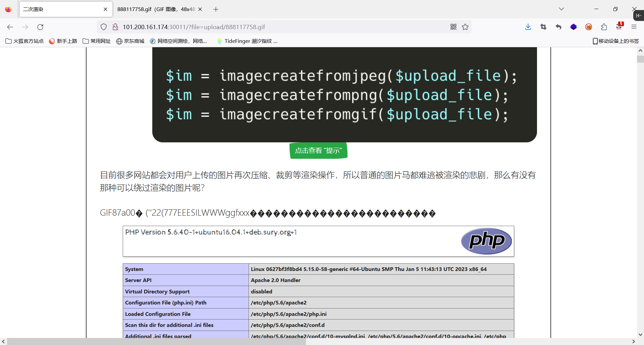Select the Apache 2.0 Handler value
The height and width of the screenshot is (345, 644).
276,280
